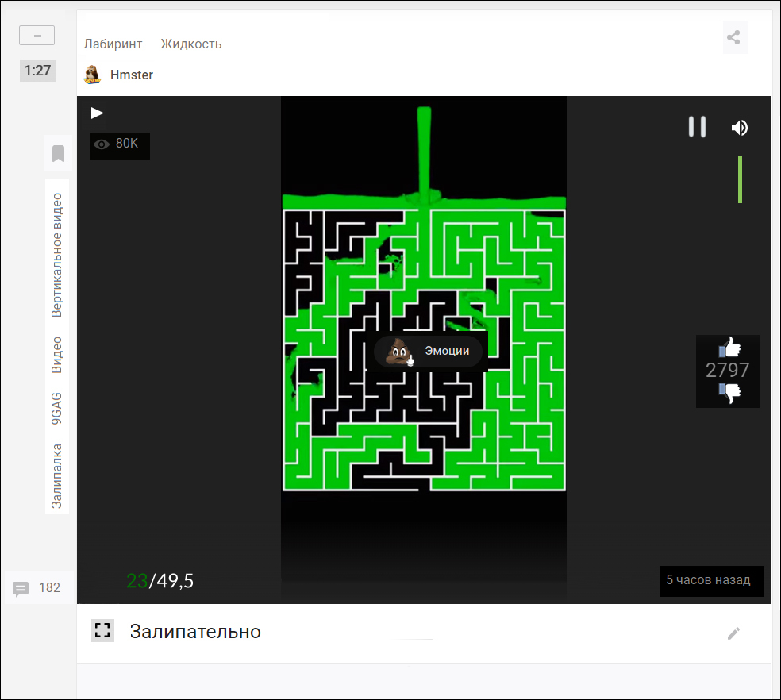The height and width of the screenshot is (700, 781).
Task: Open the Жидкость tag
Action: pyautogui.click(x=190, y=44)
